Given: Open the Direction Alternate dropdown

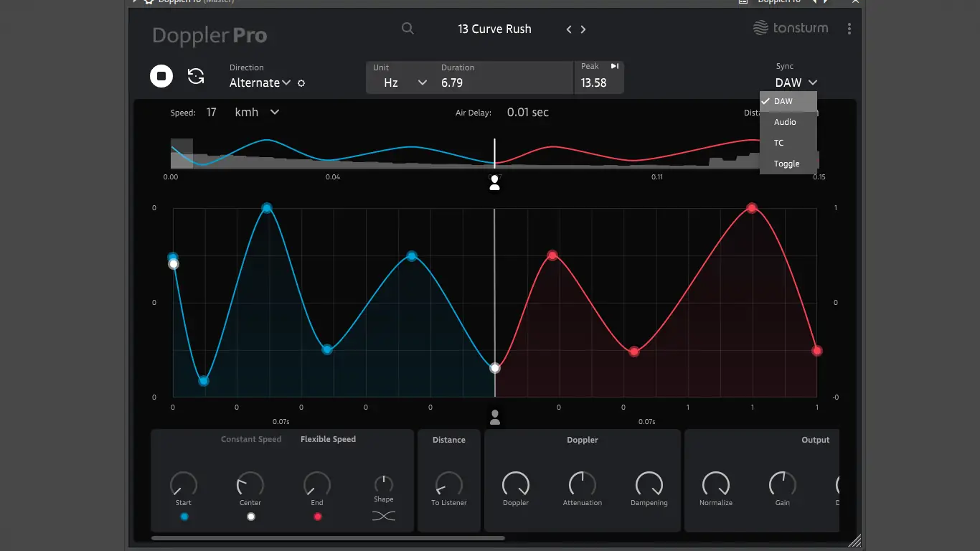Looking at the screenshot, I should pyautogui.click(x=260, y=83).
